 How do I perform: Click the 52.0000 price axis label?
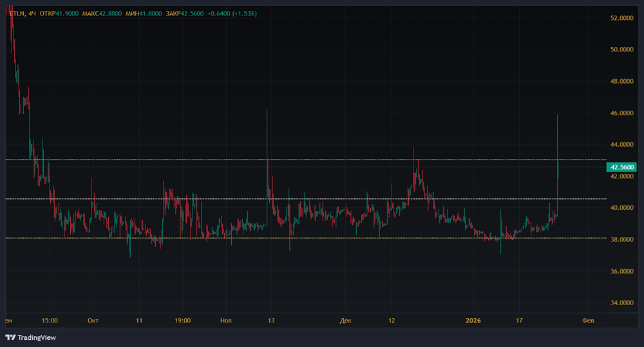point(622,18)
